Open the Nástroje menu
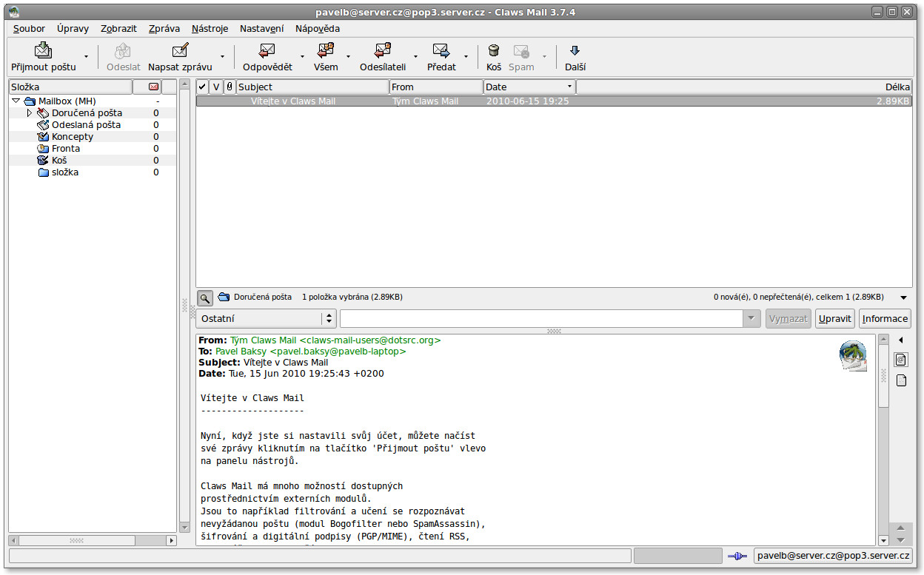This screenshot has width=924, height=575. [x=210, y=29]
